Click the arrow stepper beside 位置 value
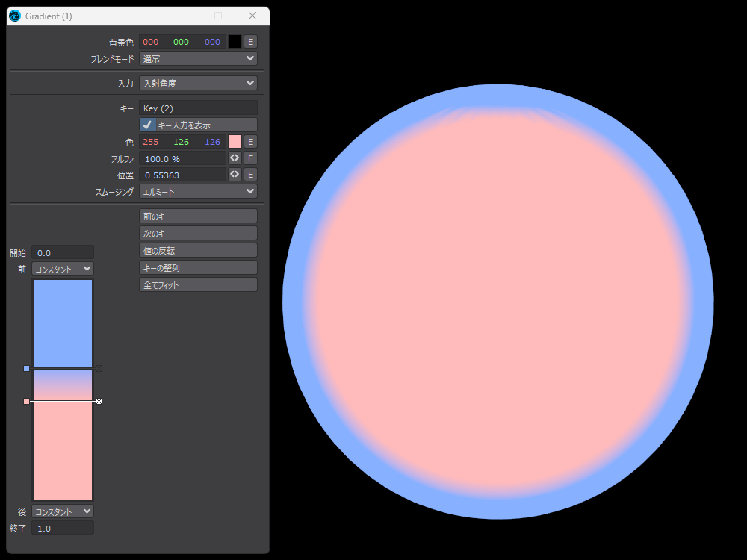 pos(235,175)
